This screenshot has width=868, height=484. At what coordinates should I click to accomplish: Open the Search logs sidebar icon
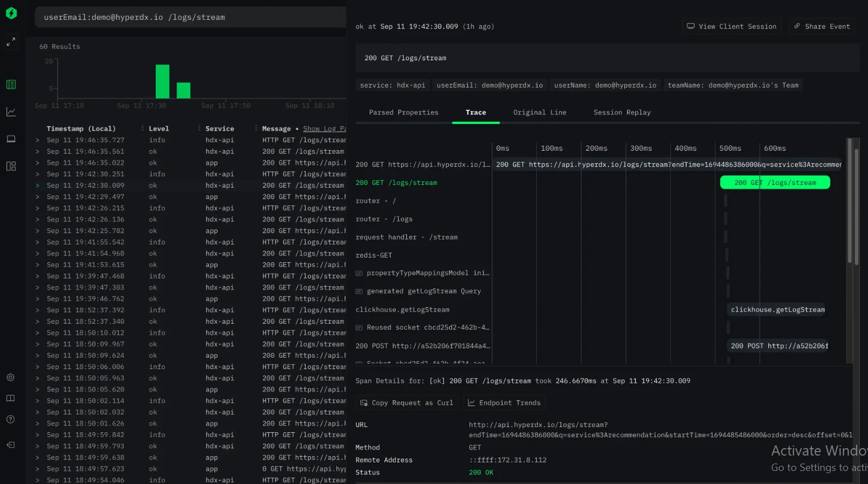tap(11, 85)
